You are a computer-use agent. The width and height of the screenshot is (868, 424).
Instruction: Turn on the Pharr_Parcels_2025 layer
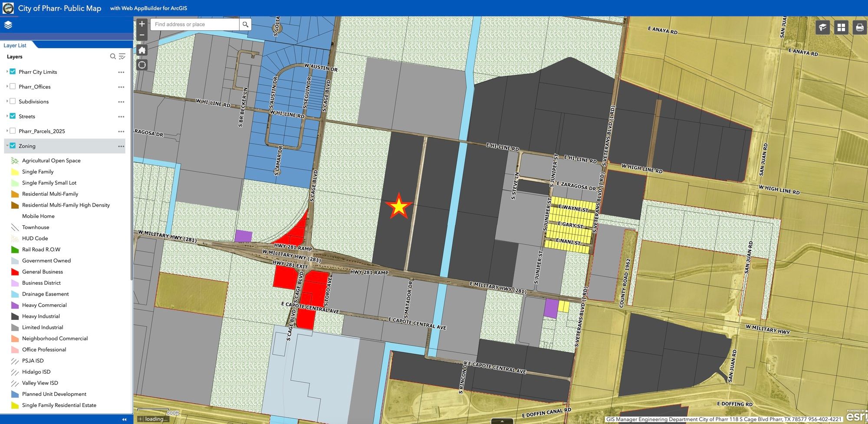click(x=13, y=131)
